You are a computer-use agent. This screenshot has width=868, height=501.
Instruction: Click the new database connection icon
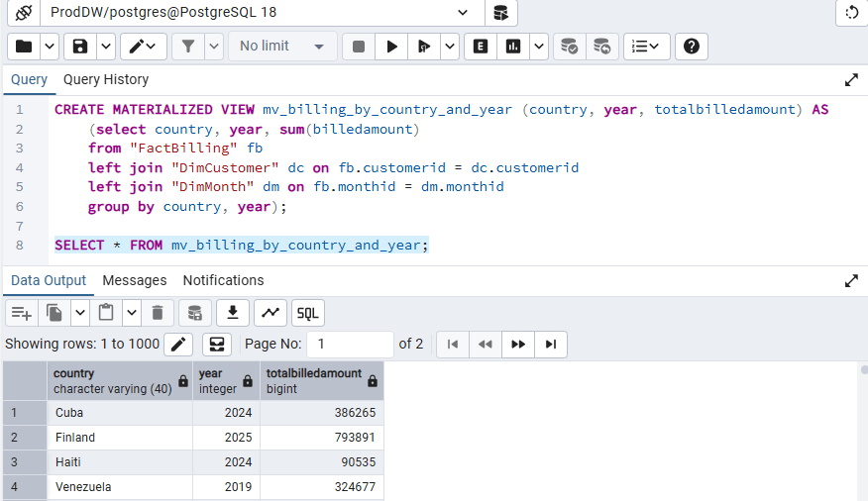click(x=501, y=12)
